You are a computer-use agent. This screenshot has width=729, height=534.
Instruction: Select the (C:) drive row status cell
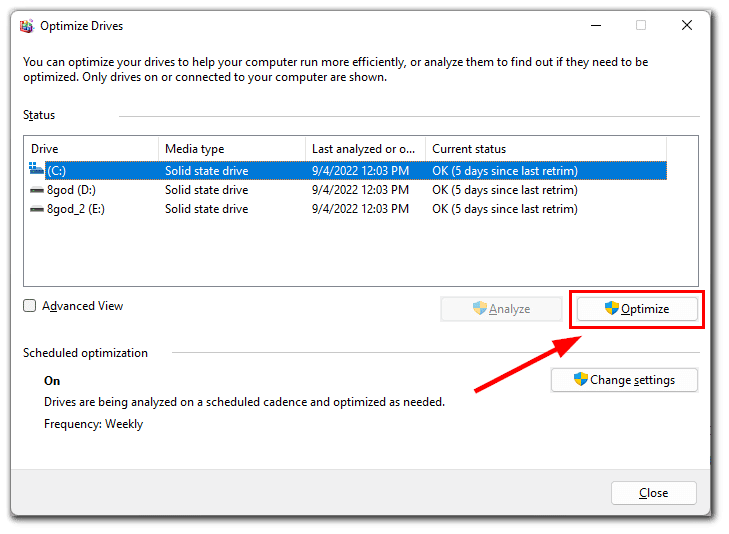coord(505,171)
